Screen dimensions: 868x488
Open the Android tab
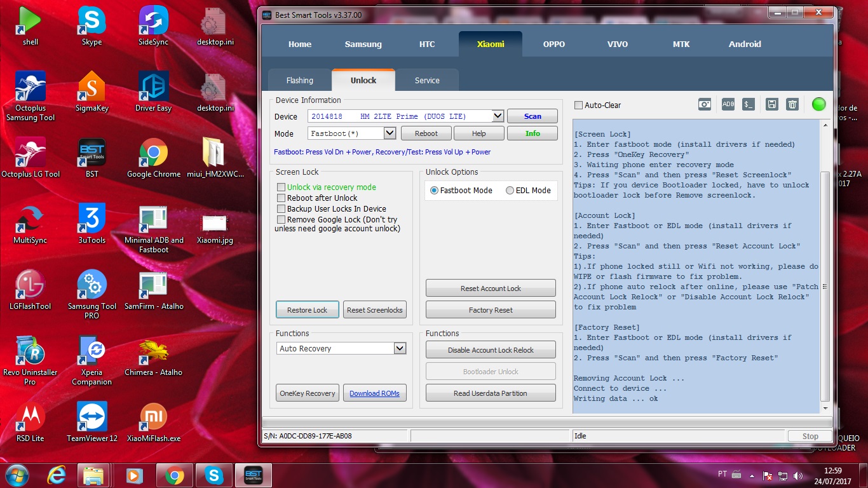tap(745, 44)
